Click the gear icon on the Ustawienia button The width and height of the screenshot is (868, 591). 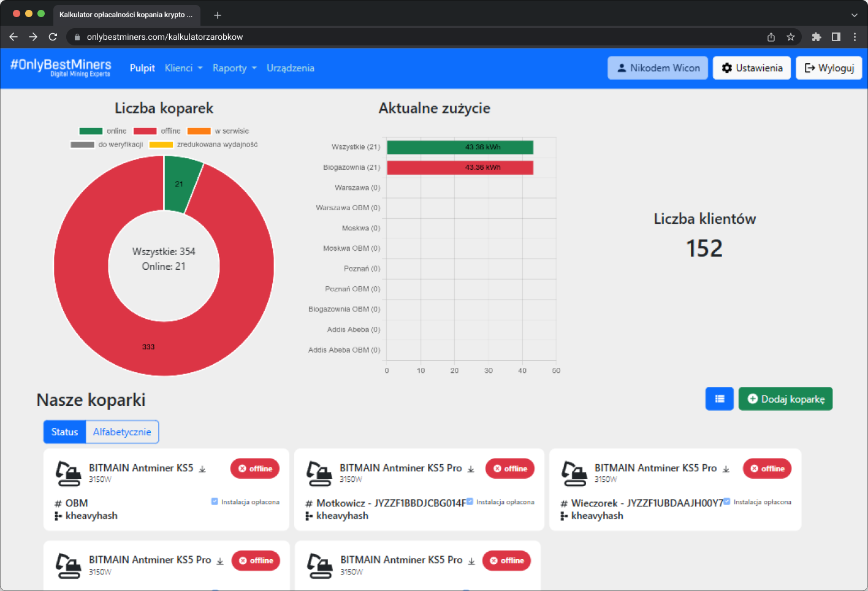[727, 67]
